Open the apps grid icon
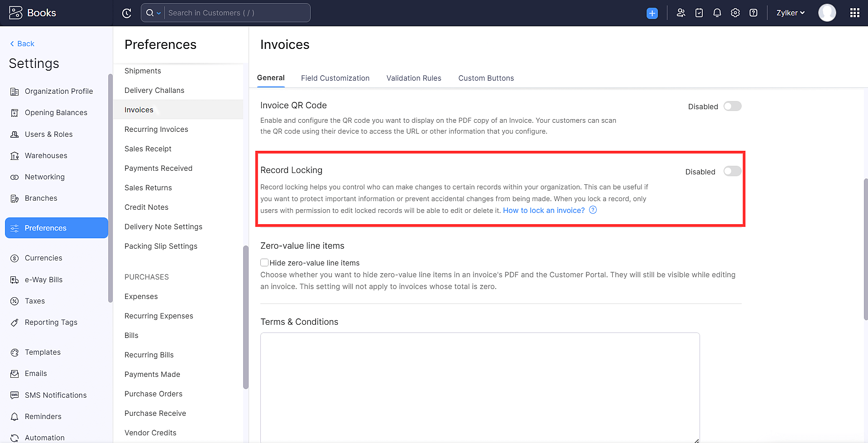The image size is (868, 443). pos(855,13)
